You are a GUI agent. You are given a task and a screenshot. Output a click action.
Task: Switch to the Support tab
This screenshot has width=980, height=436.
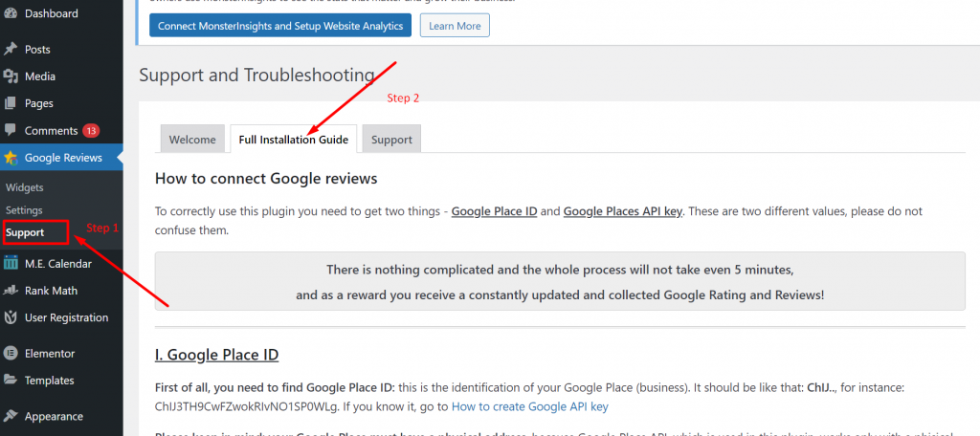point(391,140)
